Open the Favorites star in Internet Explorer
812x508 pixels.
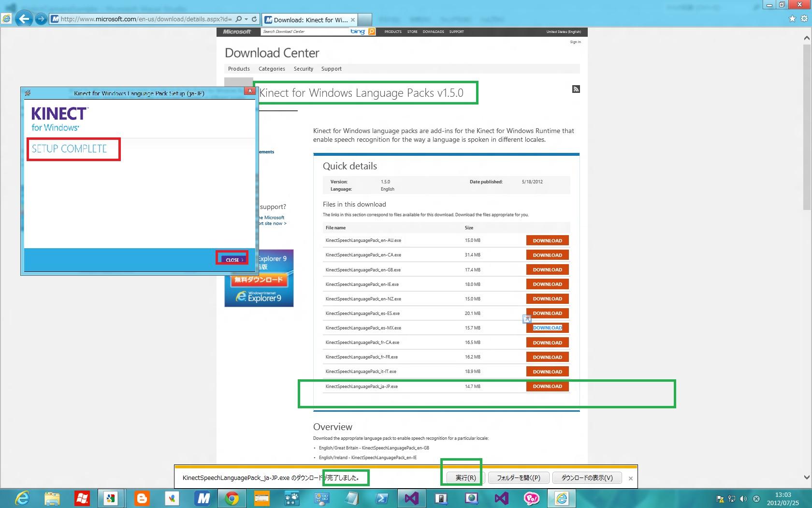[x=792, y=19]
